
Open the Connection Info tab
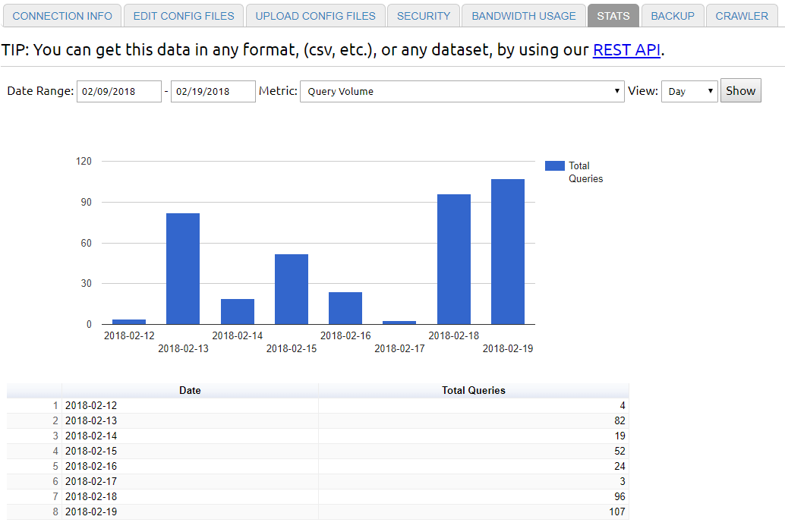(62, 16)
